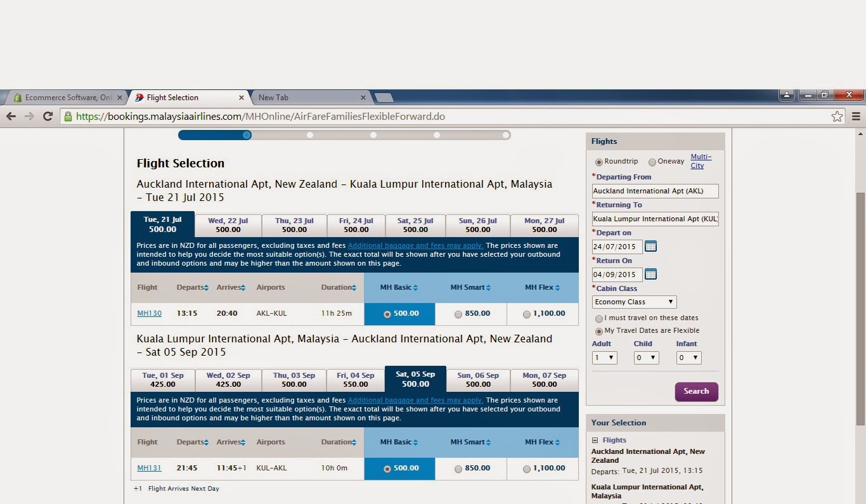Open outbound Additional baggage and fees link
This screenshot has width=866, height=504.
415,245
